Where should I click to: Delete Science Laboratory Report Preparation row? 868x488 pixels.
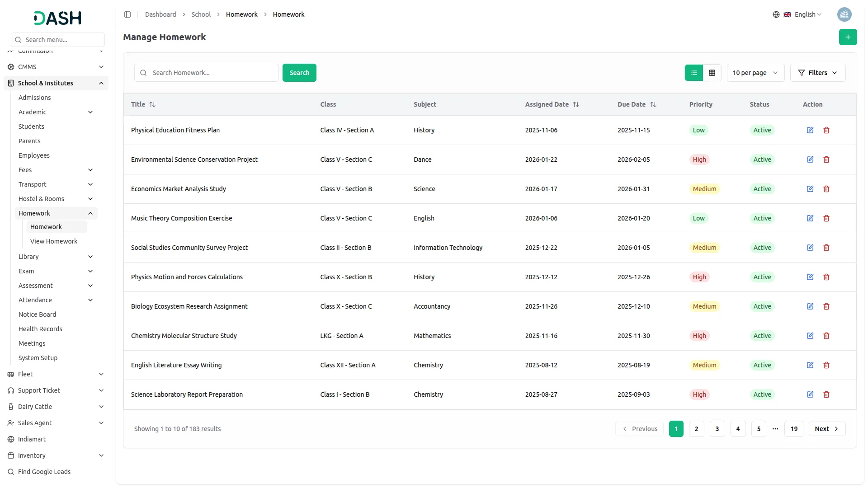pos(826,394)
